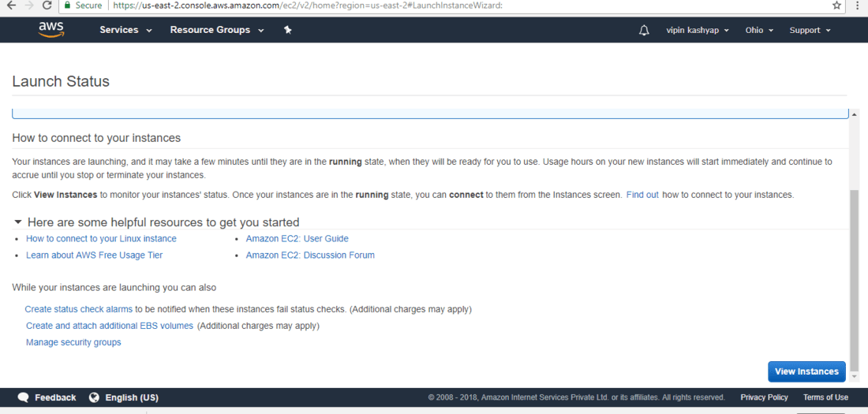Go forward with browser forward arrow
868x414 pixels.
click(28, 5)
